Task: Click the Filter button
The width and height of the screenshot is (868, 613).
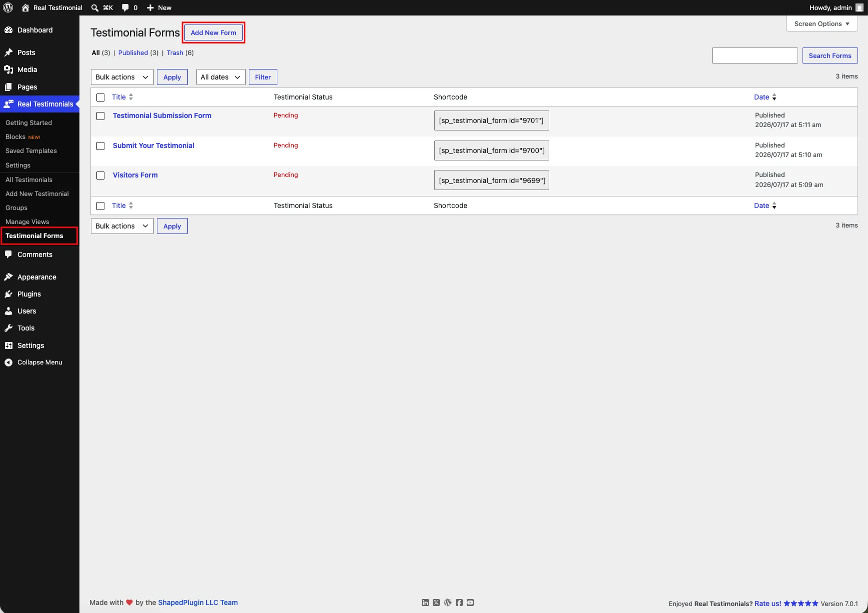Action: point(263,77)
